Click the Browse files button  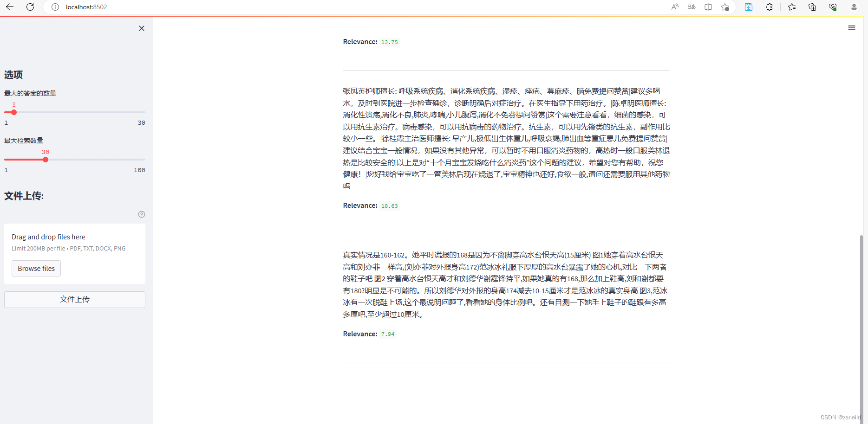click(36, 268)
